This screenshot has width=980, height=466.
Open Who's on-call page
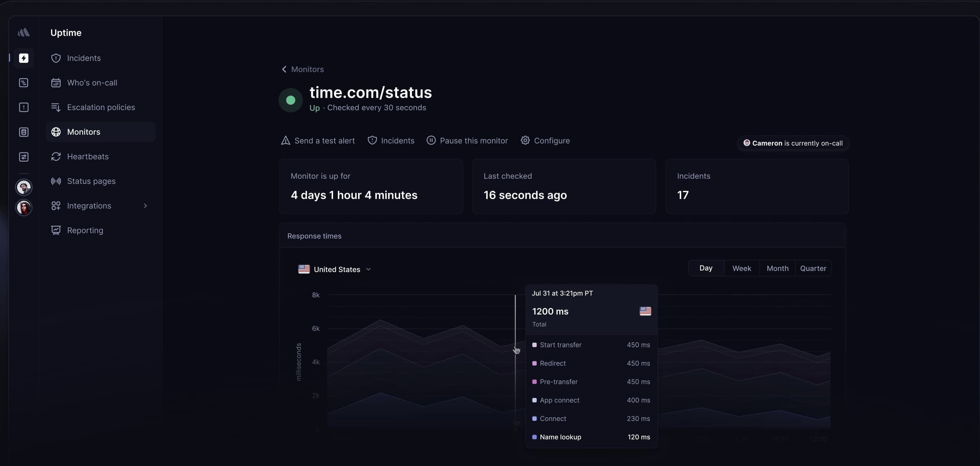pyautogui.click(x=101, y=83)
